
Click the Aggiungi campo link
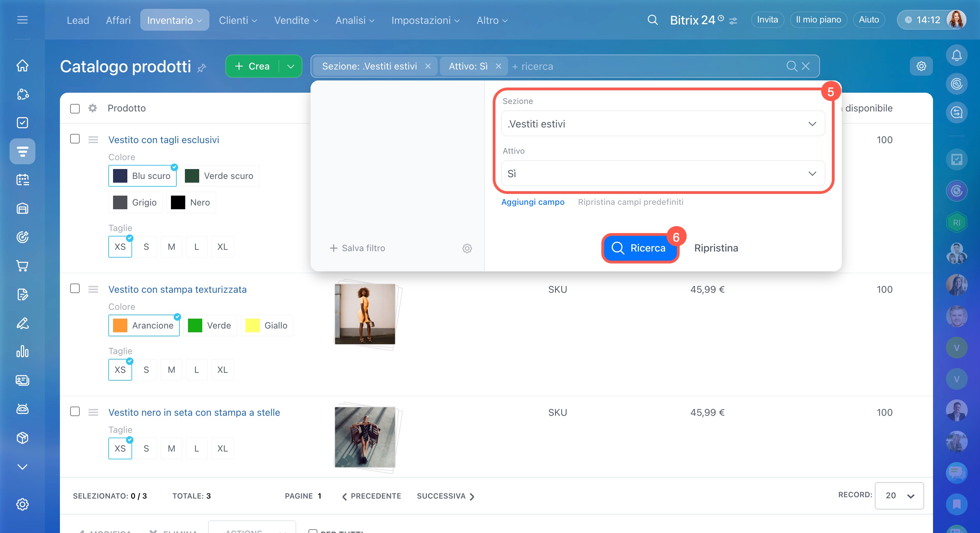pos(533,202)
